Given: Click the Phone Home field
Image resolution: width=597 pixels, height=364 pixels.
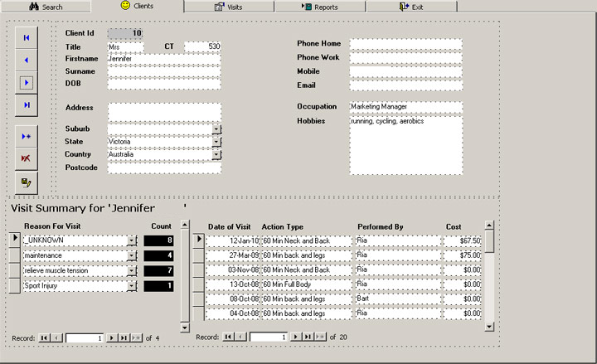Looking at the screenshot, I should point(405,44).
